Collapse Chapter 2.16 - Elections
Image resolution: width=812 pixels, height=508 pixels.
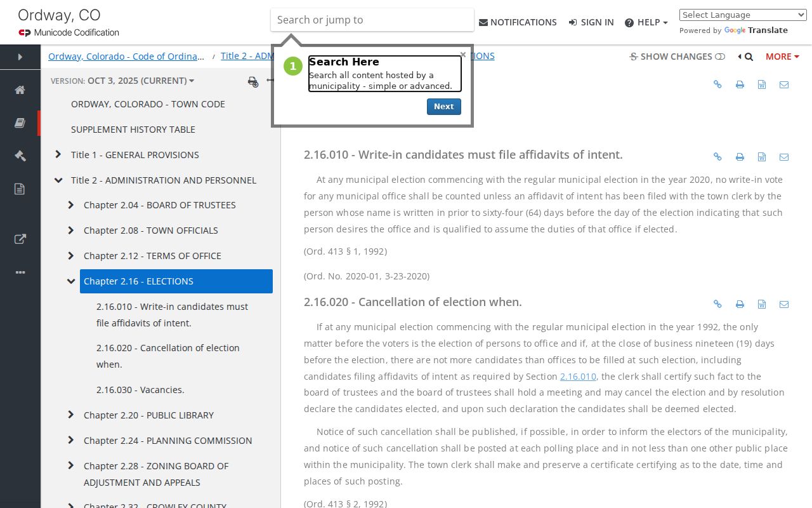(x=71, y=281)
